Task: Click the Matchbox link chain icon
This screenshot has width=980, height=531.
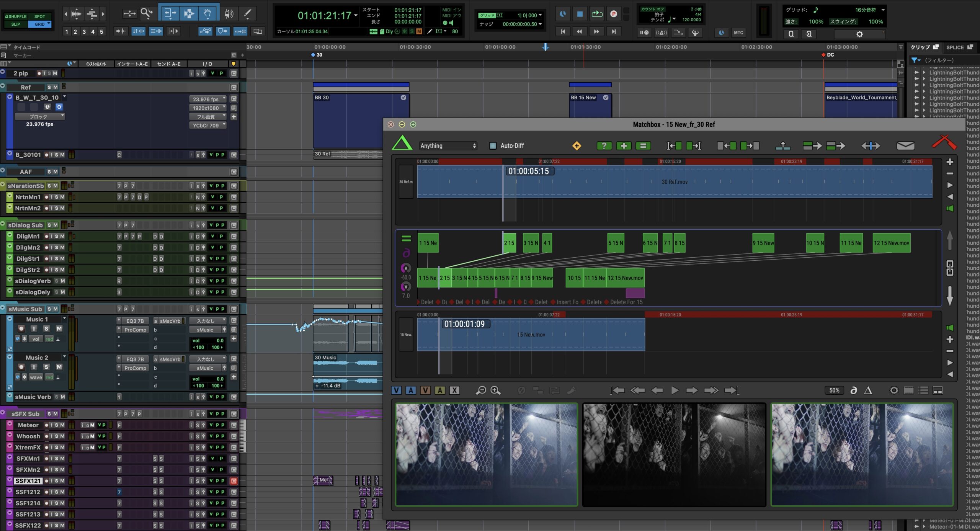Action: [x=950, y=268]
